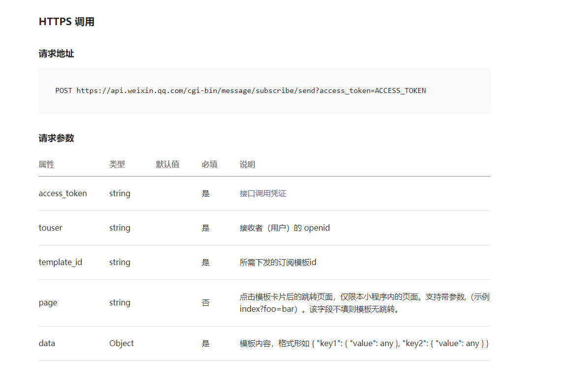Screen dimensions: 588x385
Task: Open the 接口调用凭证 link
Action: coord(263,193)
